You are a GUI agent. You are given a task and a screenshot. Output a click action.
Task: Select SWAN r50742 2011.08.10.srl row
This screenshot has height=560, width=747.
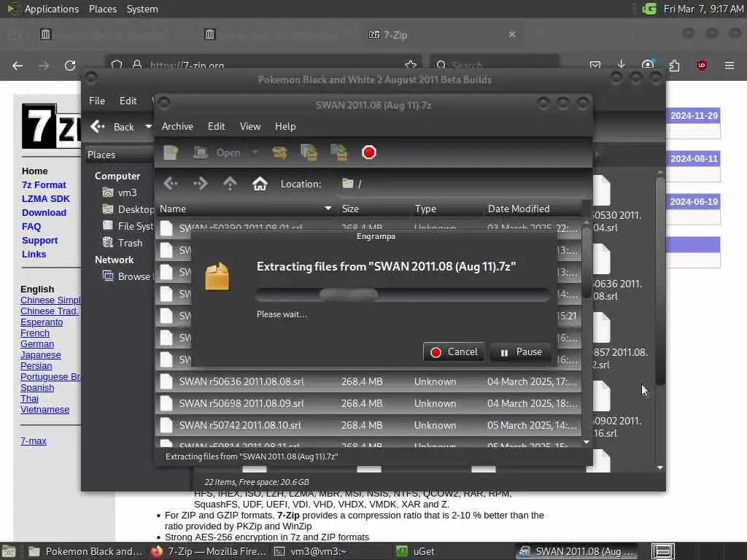[x=368, y=425]
